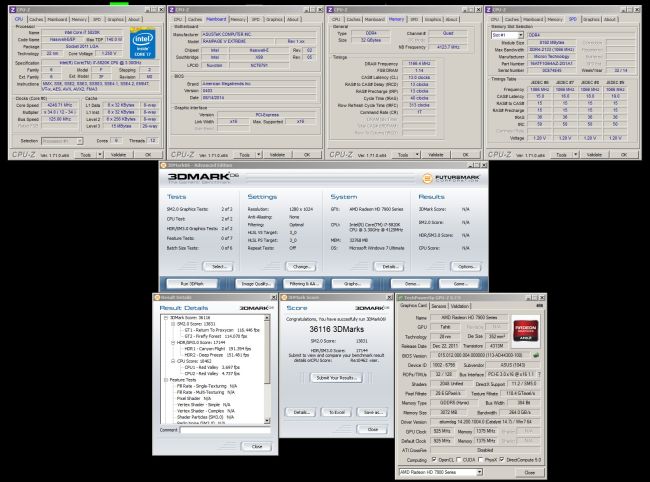Click the Futuremark Corporation logo
This screenshot has width=650, height=482.
(x=451, y=178)
